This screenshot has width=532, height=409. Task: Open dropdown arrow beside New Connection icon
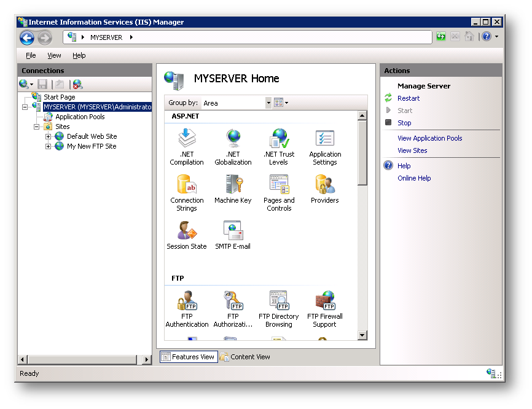click(31, 84)
